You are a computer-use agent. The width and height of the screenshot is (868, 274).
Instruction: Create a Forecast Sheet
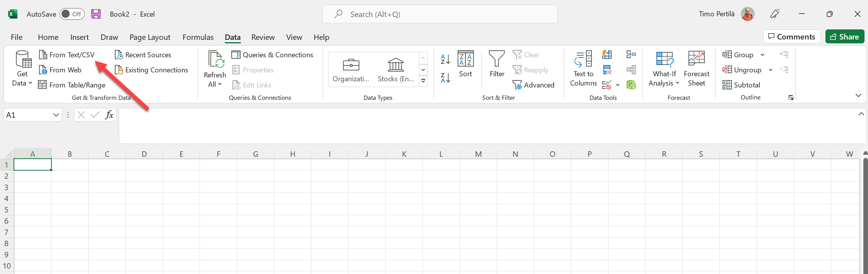point(696,69)
